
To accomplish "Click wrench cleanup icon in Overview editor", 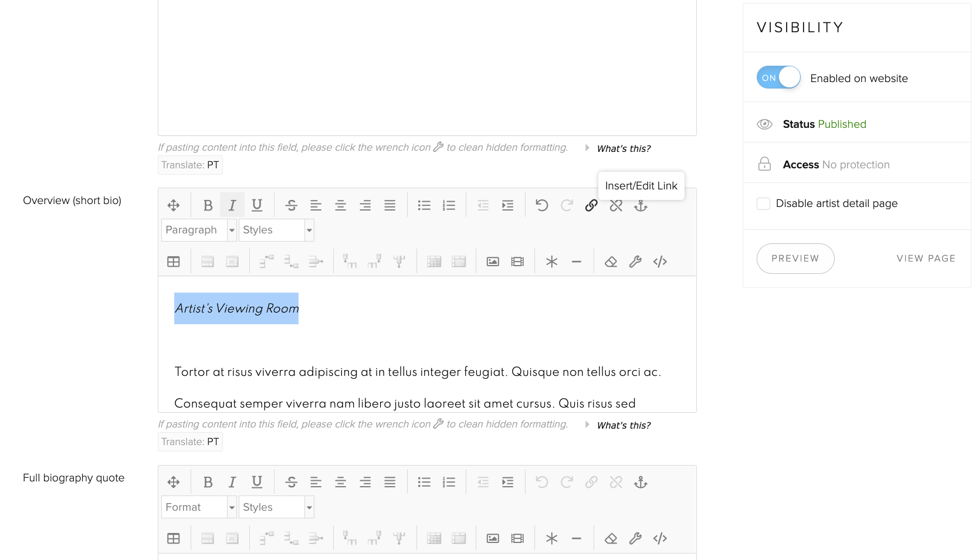I will (x=635, y=262).
